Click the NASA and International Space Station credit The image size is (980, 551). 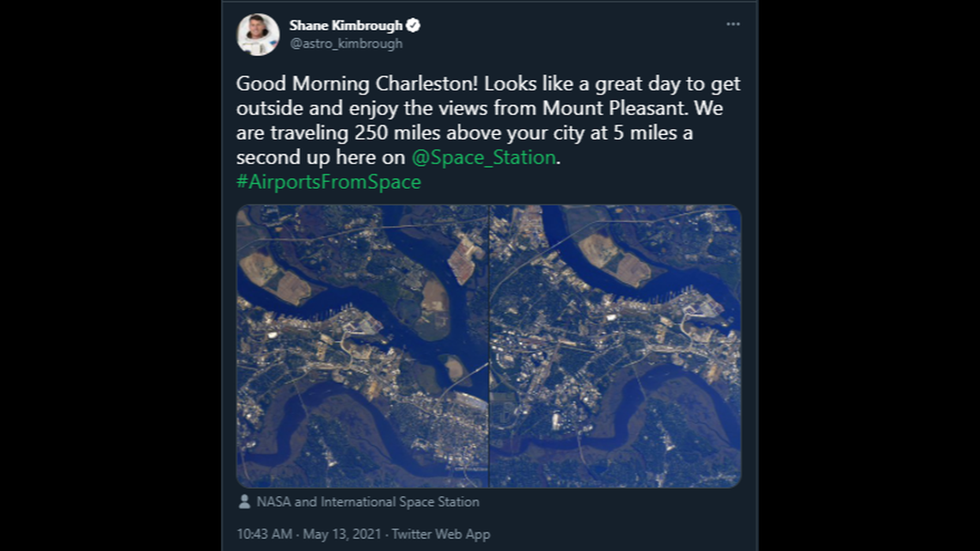370,501
